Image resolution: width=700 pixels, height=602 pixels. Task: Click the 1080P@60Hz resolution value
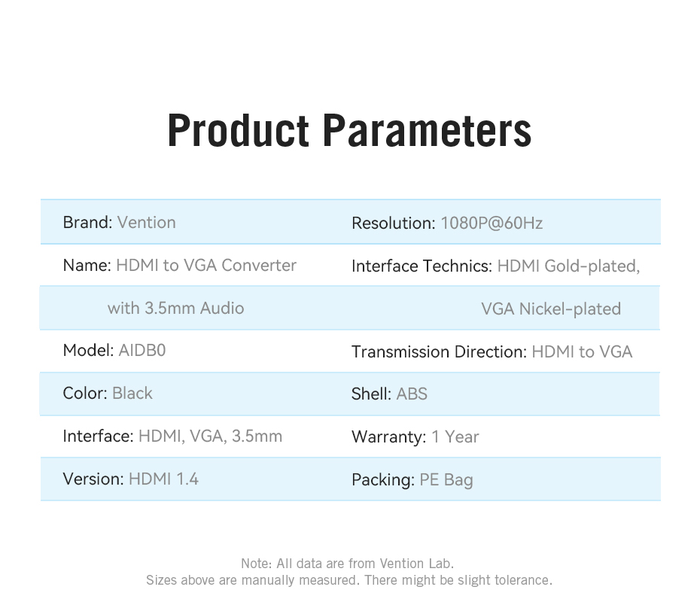[492, 223]
